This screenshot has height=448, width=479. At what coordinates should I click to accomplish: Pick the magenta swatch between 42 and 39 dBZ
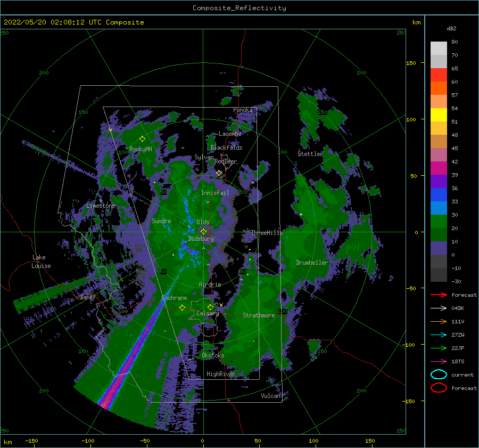(x=439, y=168)
